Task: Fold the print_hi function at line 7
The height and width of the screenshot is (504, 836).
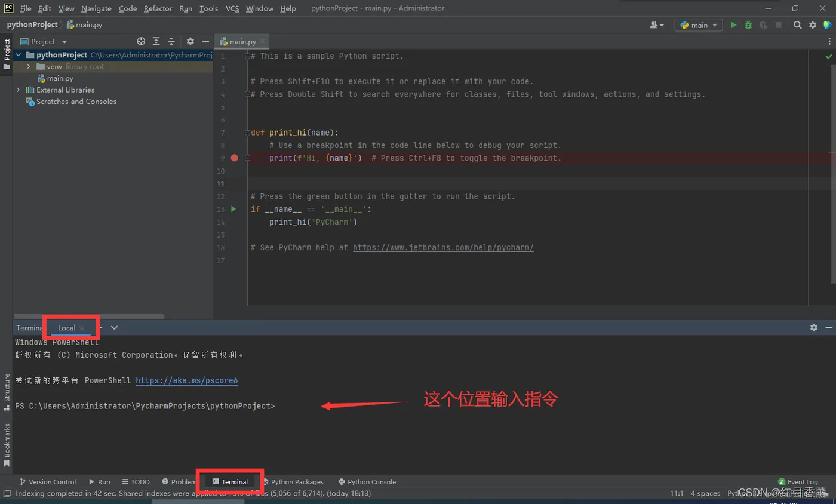Action: 247,133
